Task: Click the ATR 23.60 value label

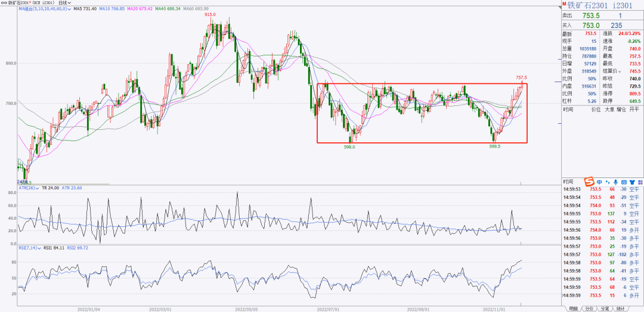Action: pos(71,188)
